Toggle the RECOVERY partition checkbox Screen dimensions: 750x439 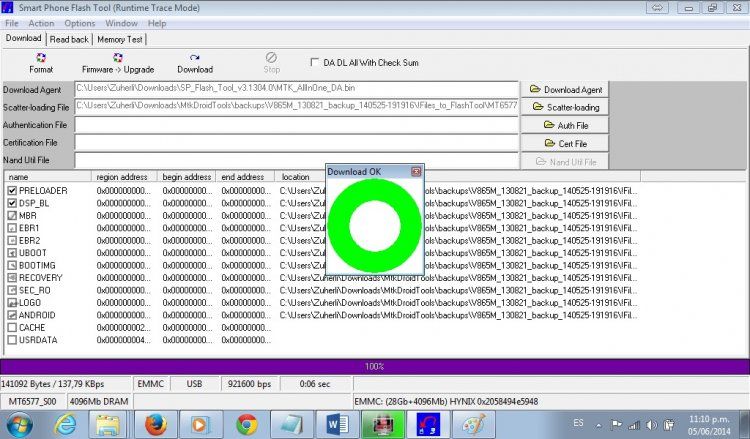[x=12, y=277]
